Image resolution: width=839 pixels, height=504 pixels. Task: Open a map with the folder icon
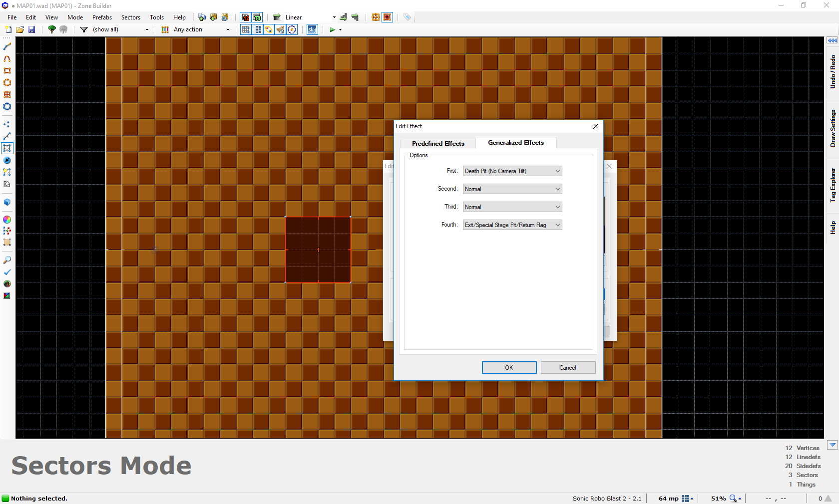coord(20,30)
